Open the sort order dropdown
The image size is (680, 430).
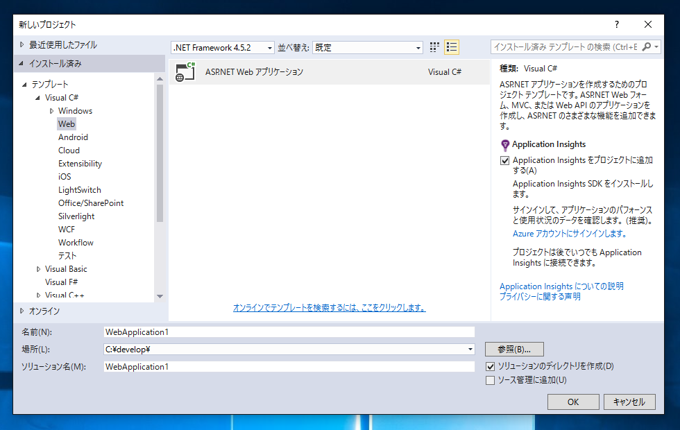[368, 47]
